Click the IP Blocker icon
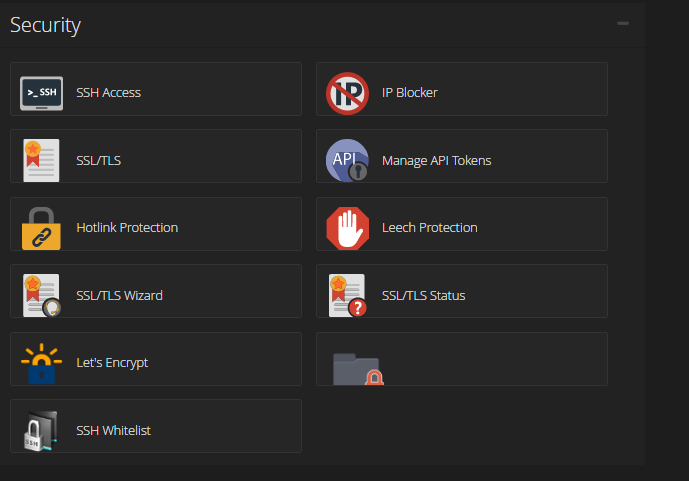689x481 pixels. 347,93
